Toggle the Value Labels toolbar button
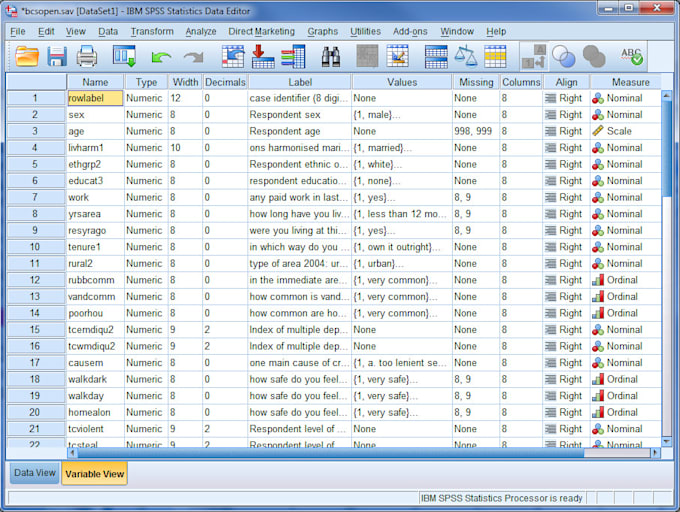 (x=534, y=56)
